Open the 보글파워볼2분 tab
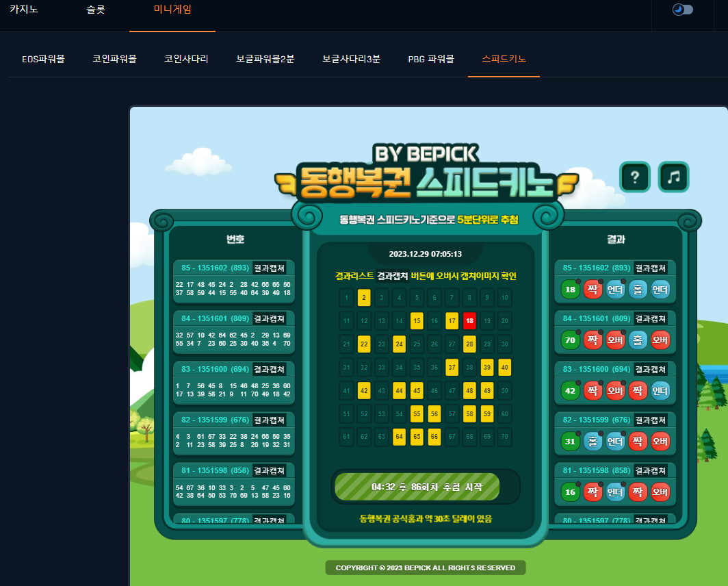Image resolution: width=728 pixels, height=586 pixels. click(x=265, y=59)
